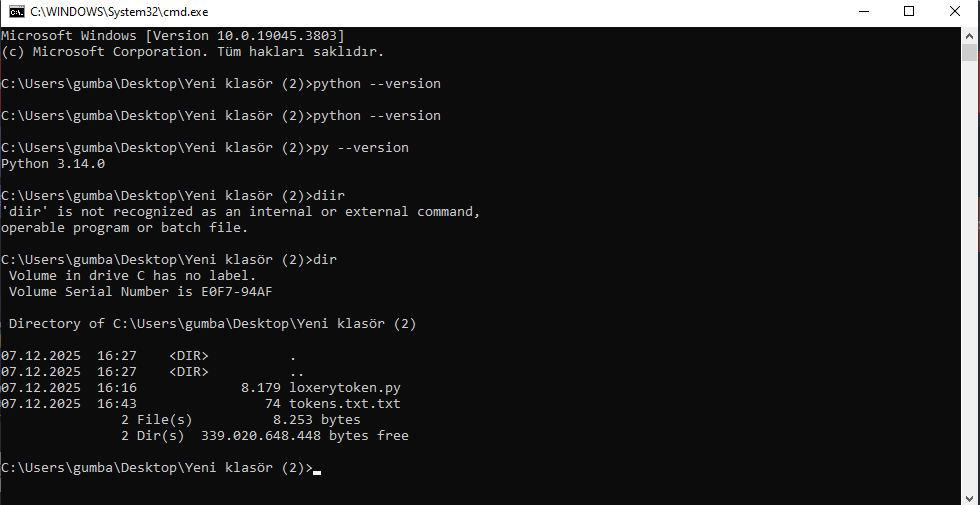Click the Microsoft Windows version line

(x=172, y=35)
